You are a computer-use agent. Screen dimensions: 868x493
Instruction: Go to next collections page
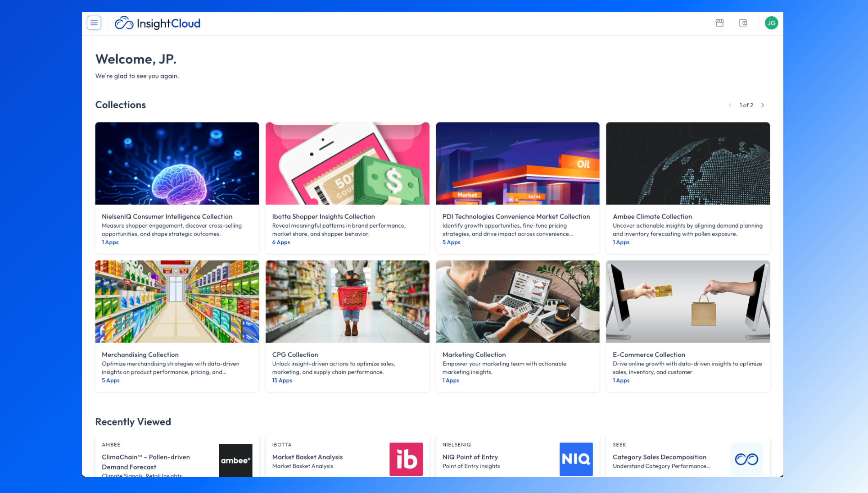(763, 105)
